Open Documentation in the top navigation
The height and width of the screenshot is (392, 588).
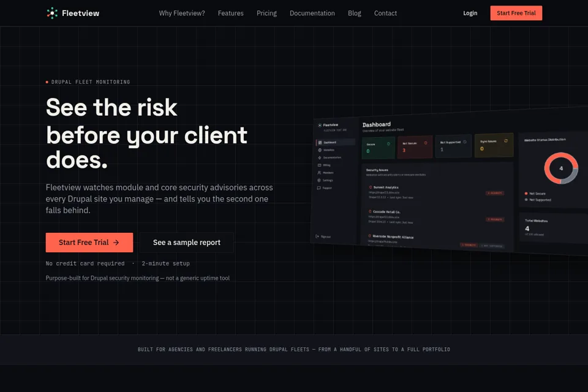pos(312,13)
